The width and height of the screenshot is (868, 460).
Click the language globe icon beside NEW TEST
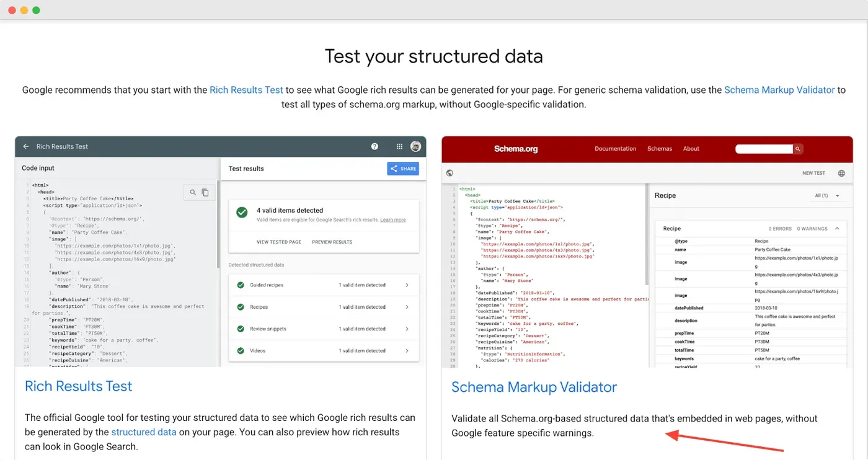[841, 173]
